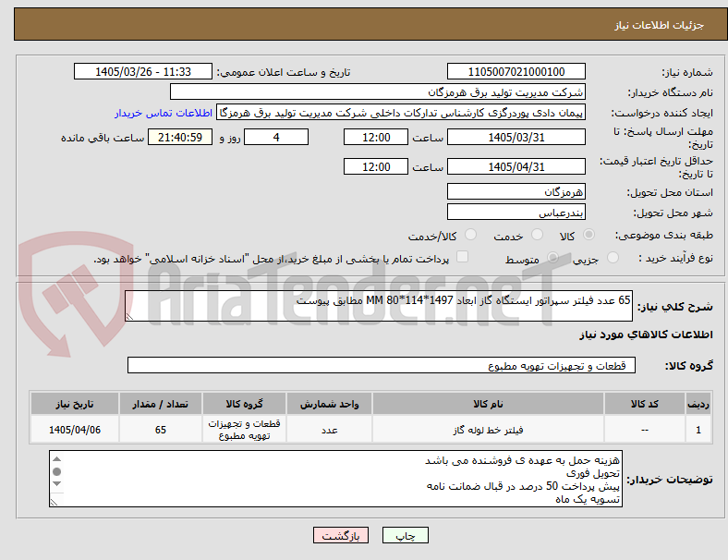Click the گروه کالا column header
728x560 pixels.
pyautogui.click(x=244, y=404)
